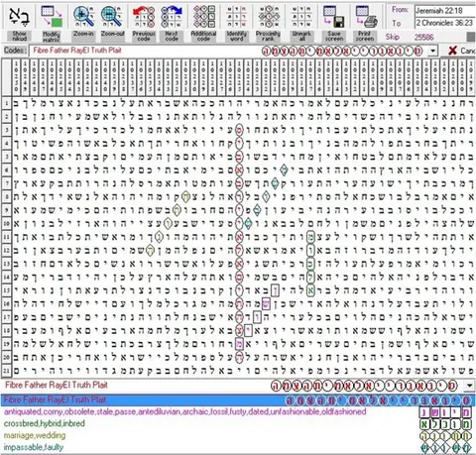Select the marriage, wedding list row
The image size is (476, 455).
tap(238, 435)
